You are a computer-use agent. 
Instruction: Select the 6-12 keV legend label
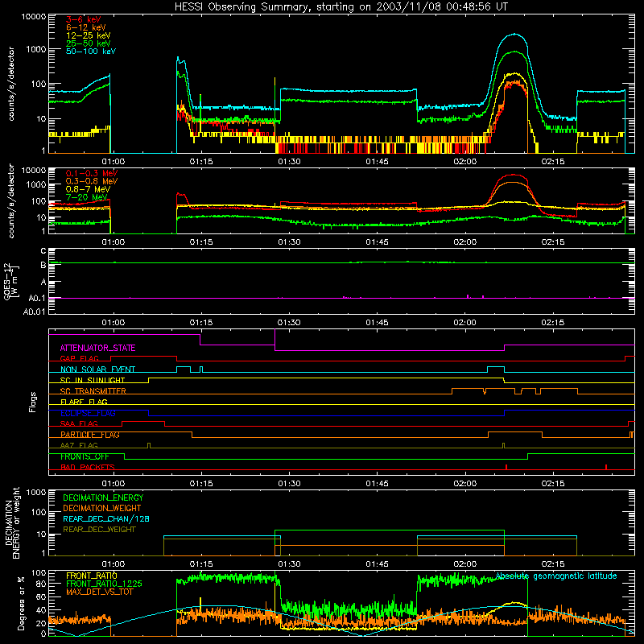click(85, 27)
